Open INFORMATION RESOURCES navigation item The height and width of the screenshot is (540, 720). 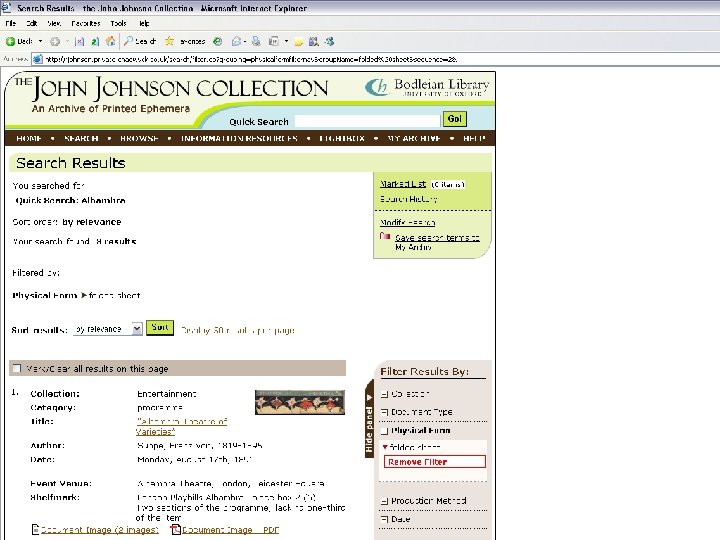click(239, 138)
